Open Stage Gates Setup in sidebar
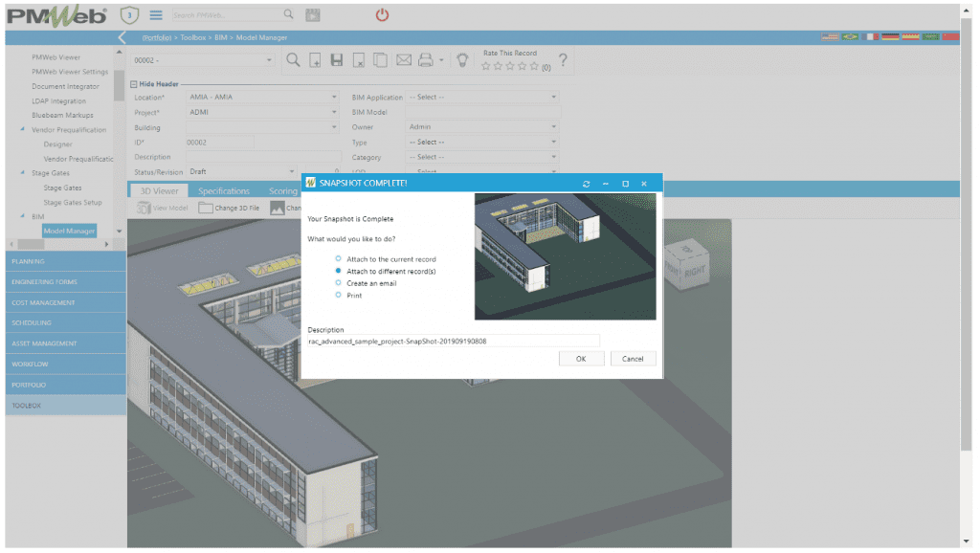The height and width of the screenshot is (553, 980). click(73, 203)
